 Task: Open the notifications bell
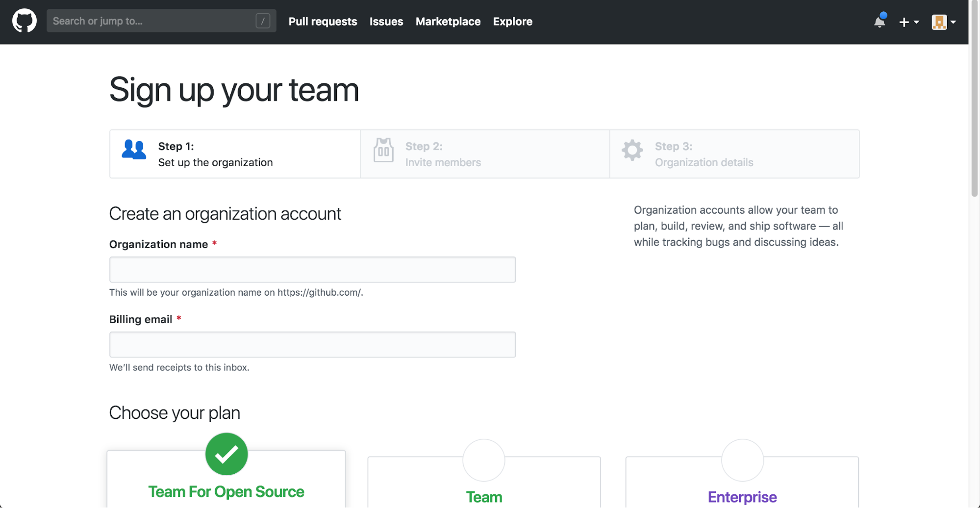tap(879, 22)
